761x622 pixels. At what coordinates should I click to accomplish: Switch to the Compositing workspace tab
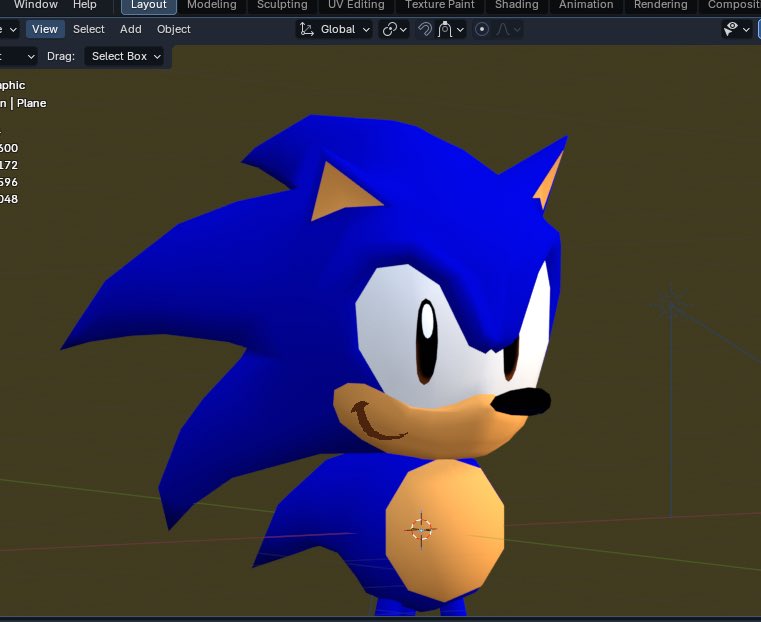[733, 5]
